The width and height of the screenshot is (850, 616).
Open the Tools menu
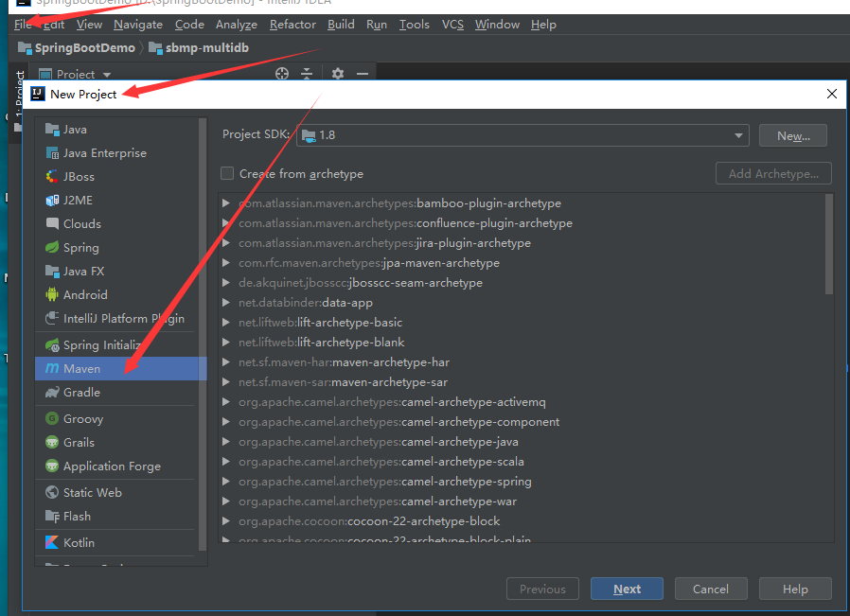click(415, 25)
